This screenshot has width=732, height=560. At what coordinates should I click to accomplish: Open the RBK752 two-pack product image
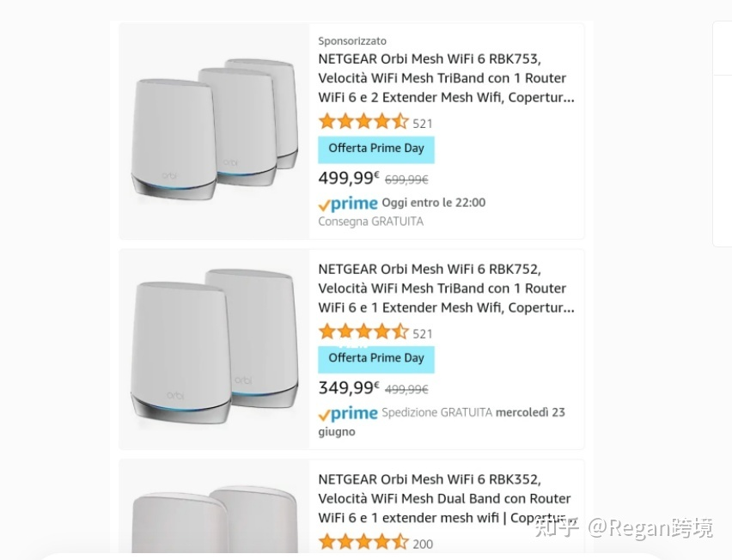click(x=214, y=350)
